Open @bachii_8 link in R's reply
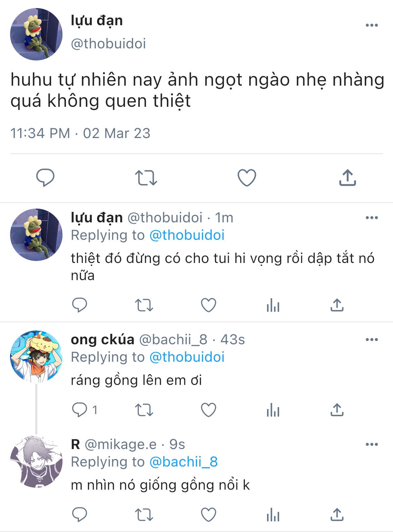The image size is (393, 532). pos(183,462)
